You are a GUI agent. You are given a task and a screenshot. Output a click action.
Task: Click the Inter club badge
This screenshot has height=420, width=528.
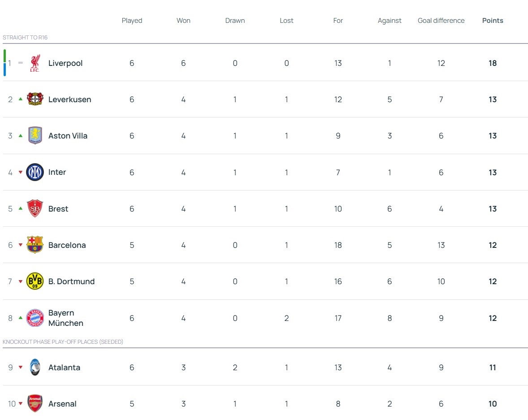[x=35, y=172]
